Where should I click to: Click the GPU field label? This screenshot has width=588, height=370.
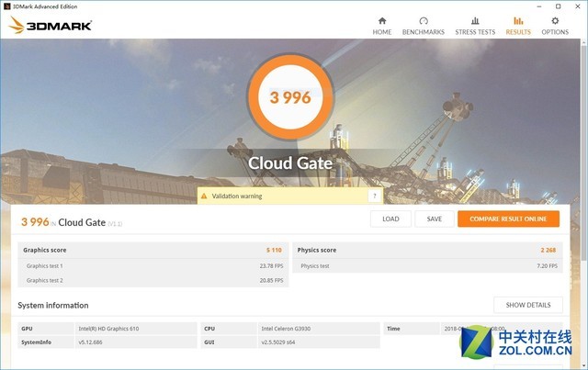(27, 329)
